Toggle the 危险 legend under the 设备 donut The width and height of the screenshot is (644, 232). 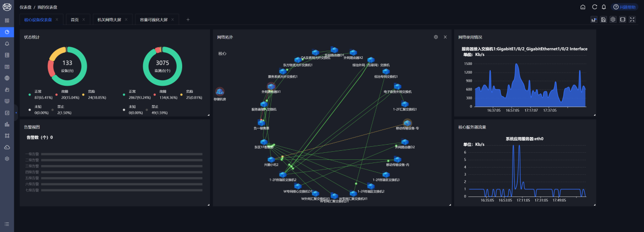point(91,91)
